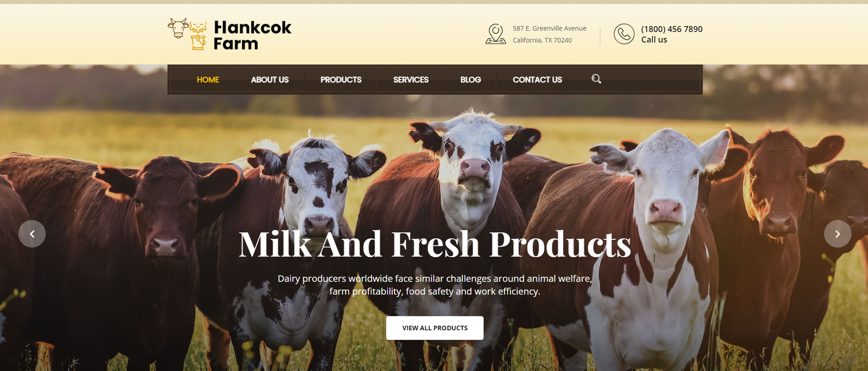This screenshot has width=868, height=371.
Task: Click the cow and milk logo icon
Action: (x=187, y=34)
